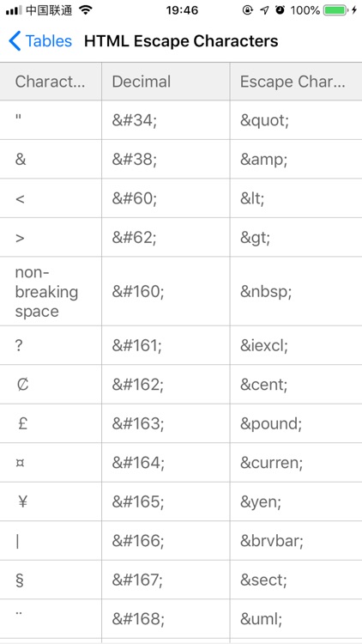Tap the back chevron icon
Viewport: 362px width, 644px height.
click(15, 41)
